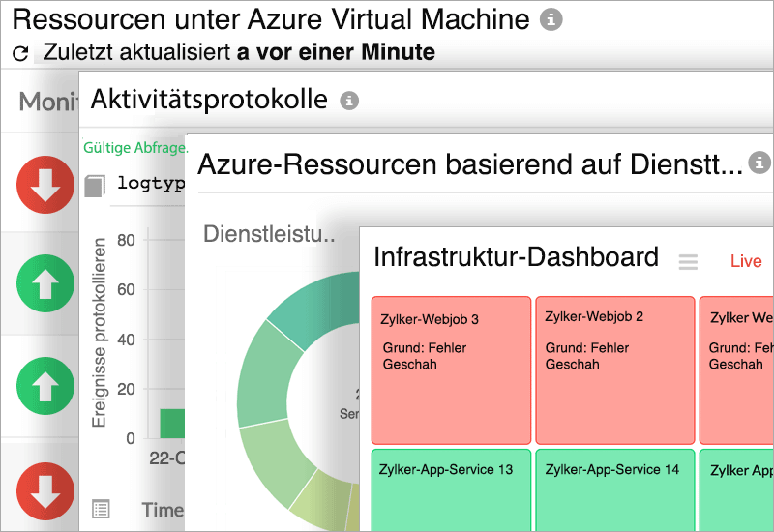Open the table view icon beside Time
Viewport: 774px width, 532px height.
pyautogui.click(x=102, y=510)
